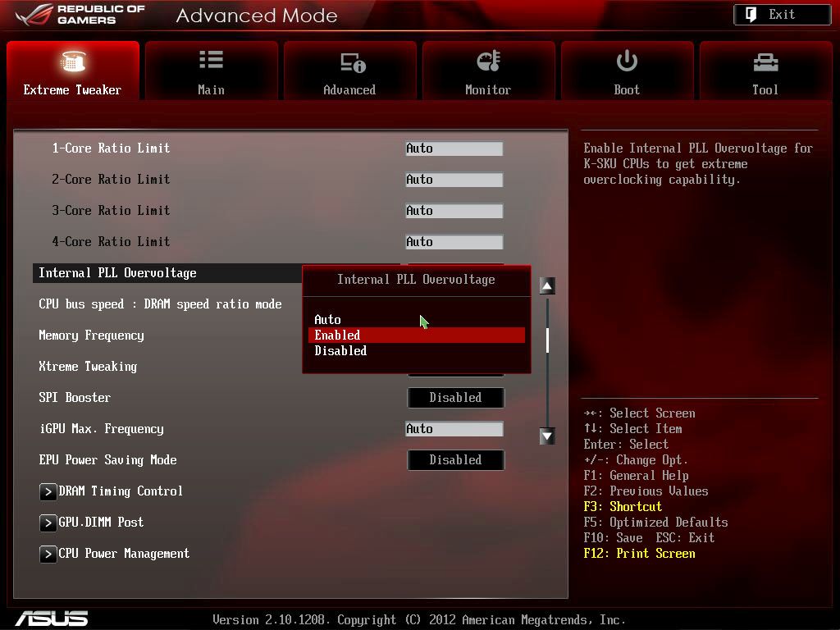Click the scroll down arrow button
The width and height of the screenshot is (840, 630).
(x=547, y=436)
